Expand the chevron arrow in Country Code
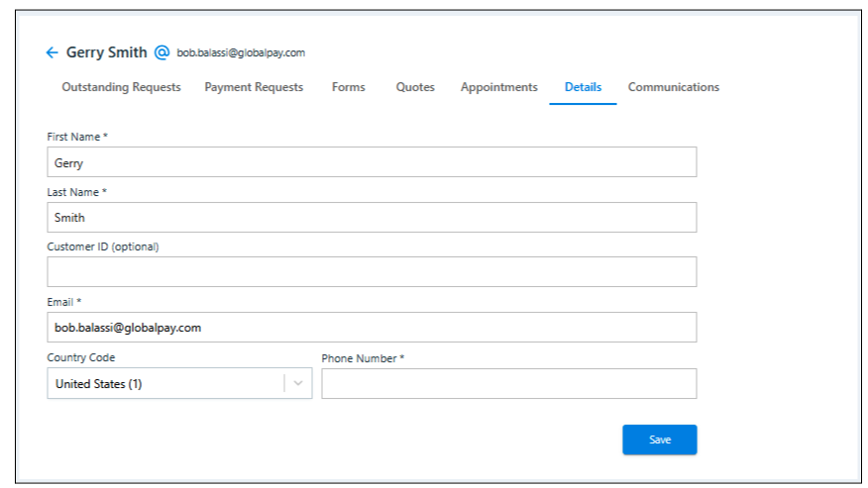 [x=298, y=384]
